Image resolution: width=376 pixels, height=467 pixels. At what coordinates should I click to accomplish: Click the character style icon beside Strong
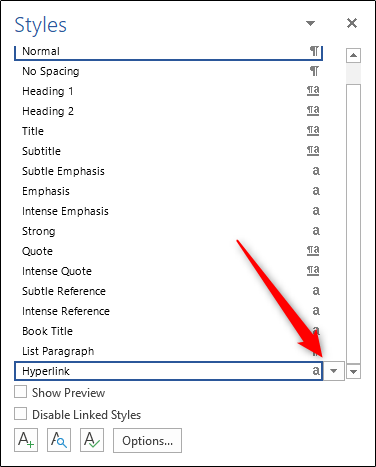tap(316, 231)
